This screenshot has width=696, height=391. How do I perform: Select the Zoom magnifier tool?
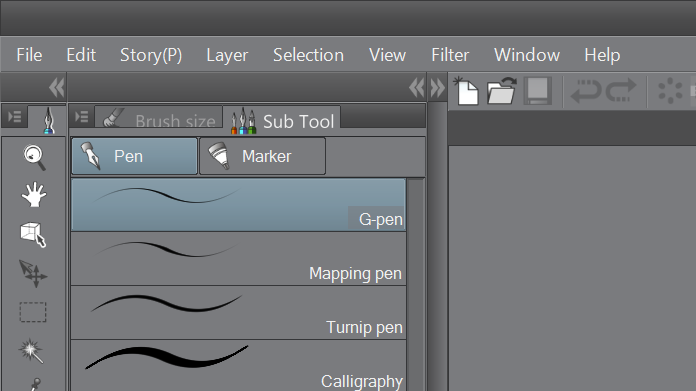click(34, 157)
